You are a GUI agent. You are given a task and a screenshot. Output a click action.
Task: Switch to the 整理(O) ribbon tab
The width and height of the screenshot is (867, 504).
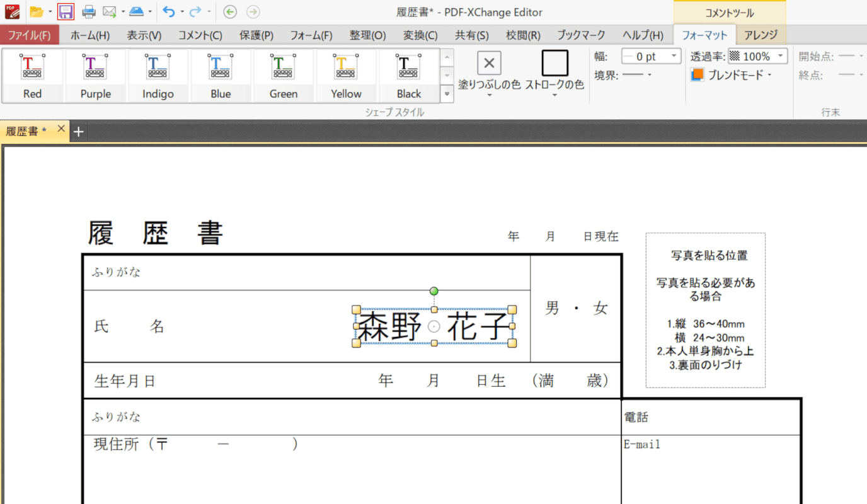click(368, 35)
